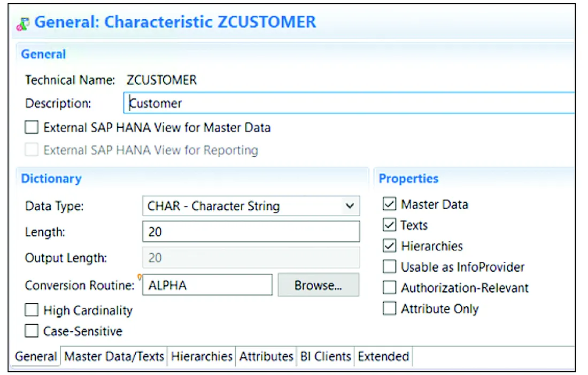Click the characteristic icon beside General title
Viewport: 588px width, 375px height.
24,24
